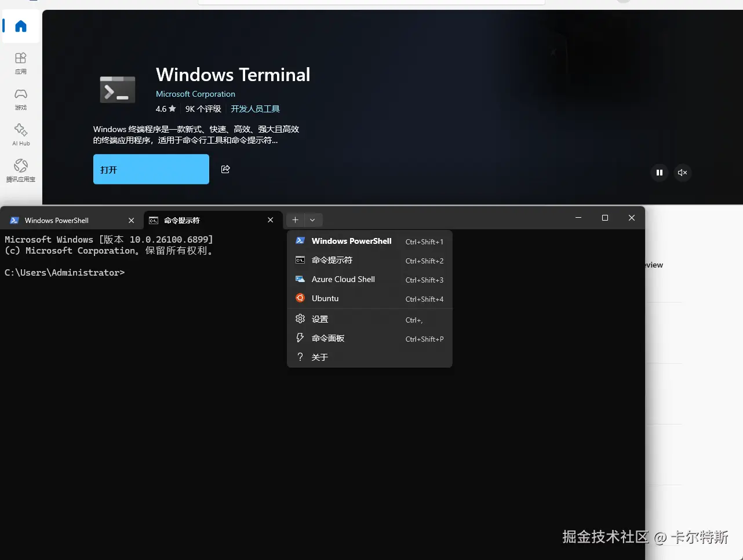Pause the app preview video
This screenshot has width=743, height=560.
click(659, 173)
